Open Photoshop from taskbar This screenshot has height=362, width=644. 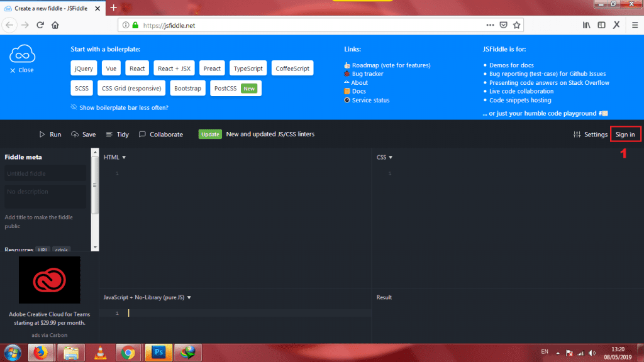(158, 353)
